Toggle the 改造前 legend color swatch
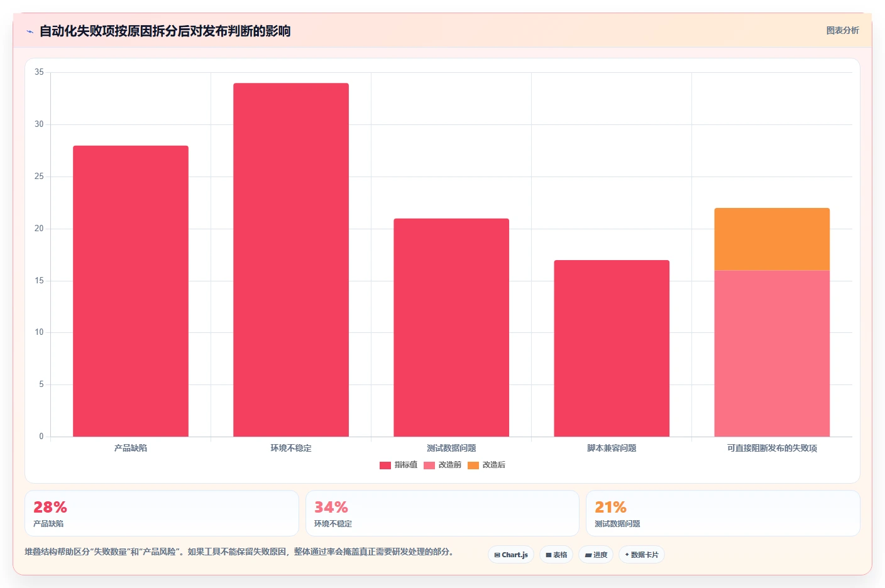 tap(429, 465)
